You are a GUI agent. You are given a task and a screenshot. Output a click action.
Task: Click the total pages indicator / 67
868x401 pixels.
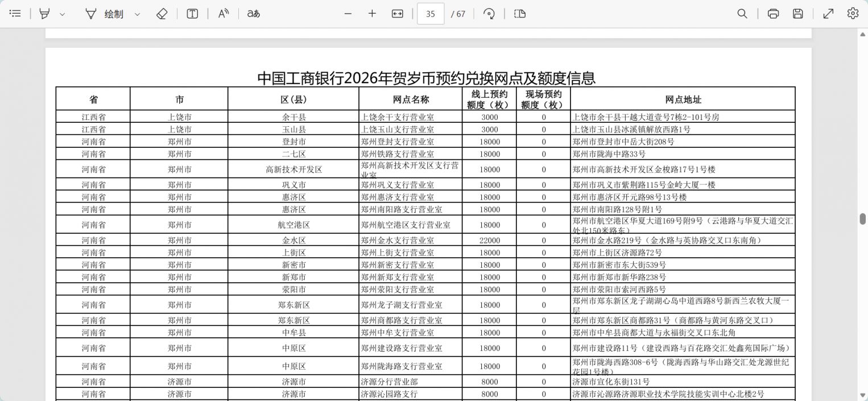click(458, 14)
